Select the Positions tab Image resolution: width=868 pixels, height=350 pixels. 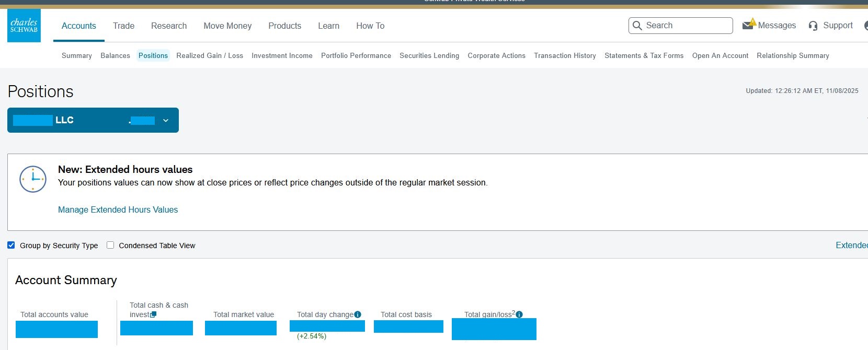(x=153, y=55)
